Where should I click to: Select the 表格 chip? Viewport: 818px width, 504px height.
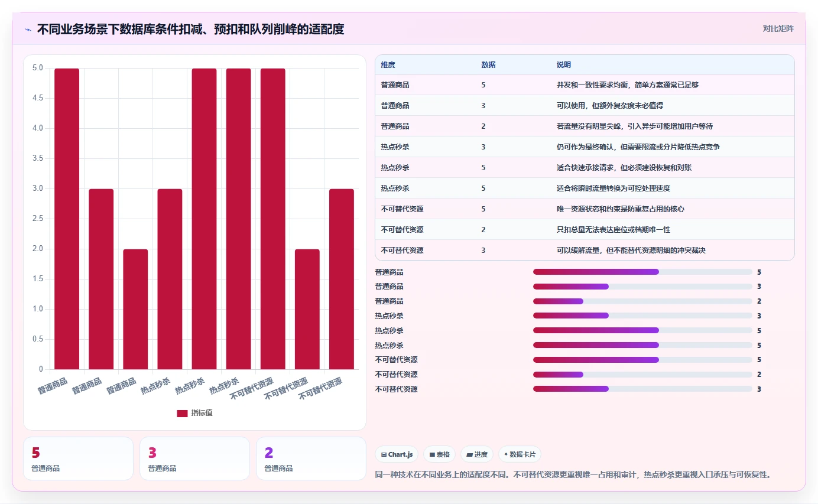point(440,454)
